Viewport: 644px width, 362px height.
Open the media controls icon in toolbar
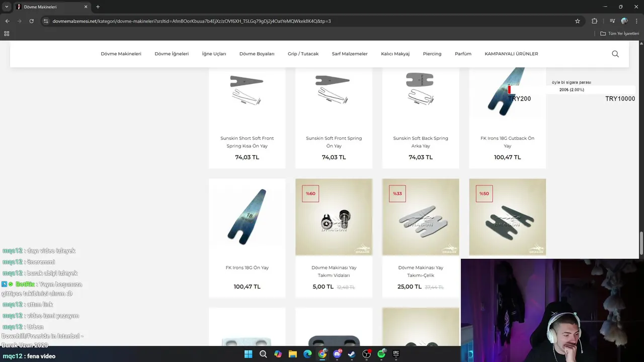[x=612, y=21]
